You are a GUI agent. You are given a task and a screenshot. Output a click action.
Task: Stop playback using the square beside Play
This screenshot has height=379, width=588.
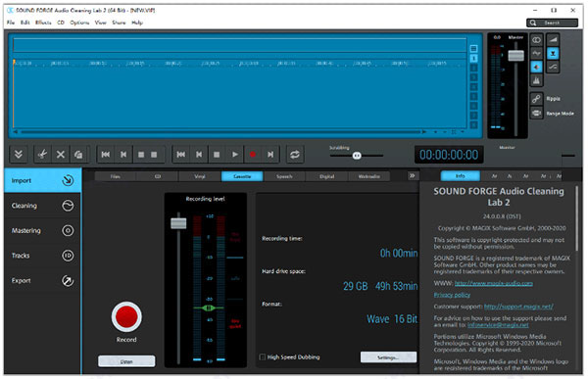click(217, 154)
